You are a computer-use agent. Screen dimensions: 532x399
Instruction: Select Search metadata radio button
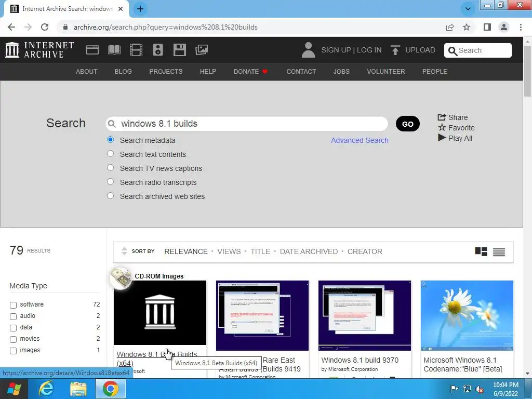110,139
